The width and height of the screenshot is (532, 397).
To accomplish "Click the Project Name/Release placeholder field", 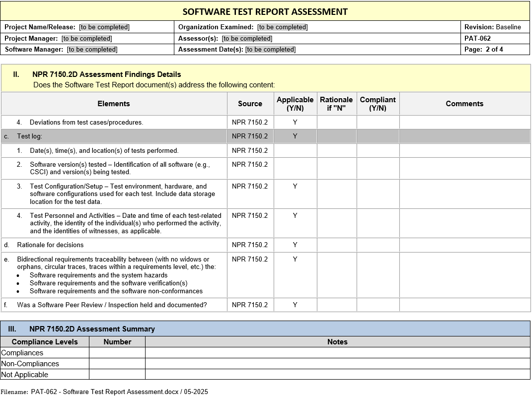I will 104,27.
